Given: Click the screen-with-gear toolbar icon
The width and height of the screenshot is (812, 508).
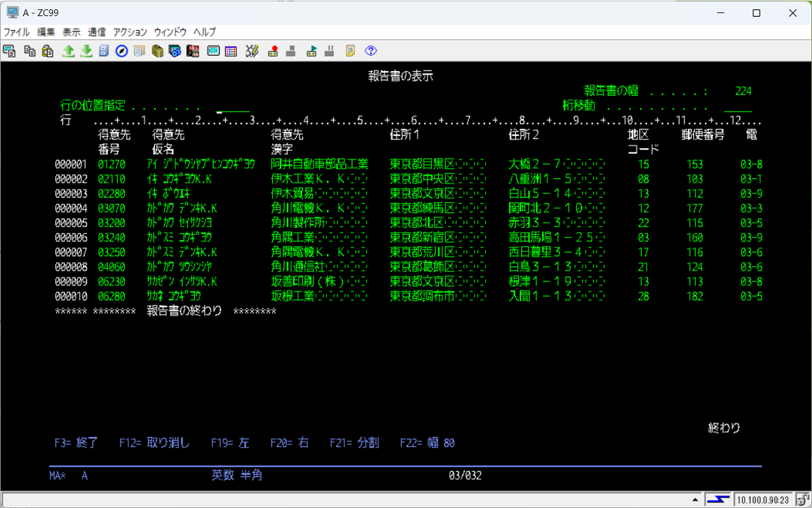Looking at the screenshot, I should click(x=175, y=51).
